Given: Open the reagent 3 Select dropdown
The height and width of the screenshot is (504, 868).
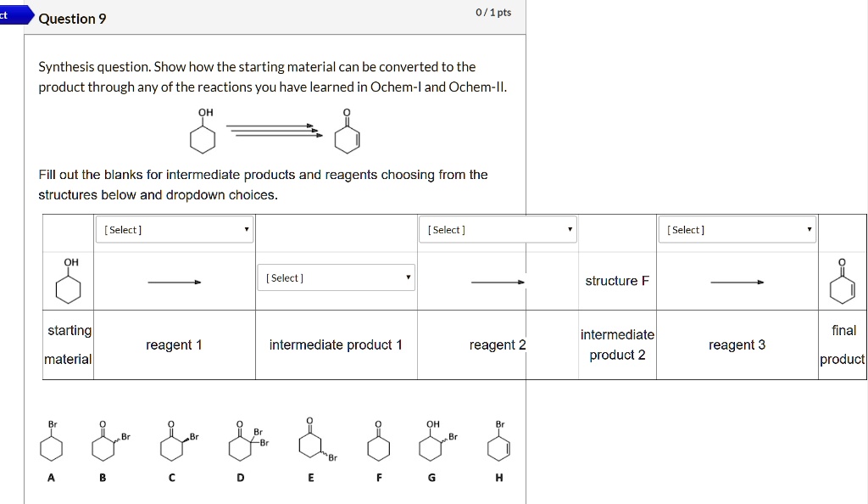Looking at the screenshot, I should (737, 229).
